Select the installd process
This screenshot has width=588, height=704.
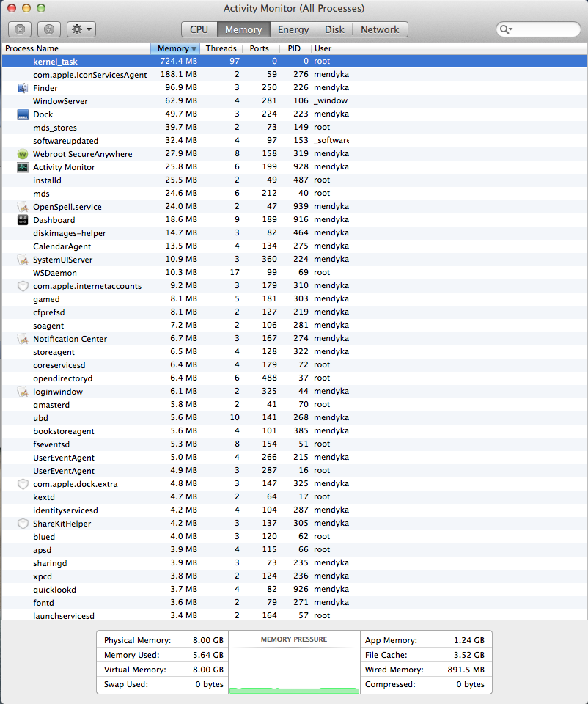(295, 180)
